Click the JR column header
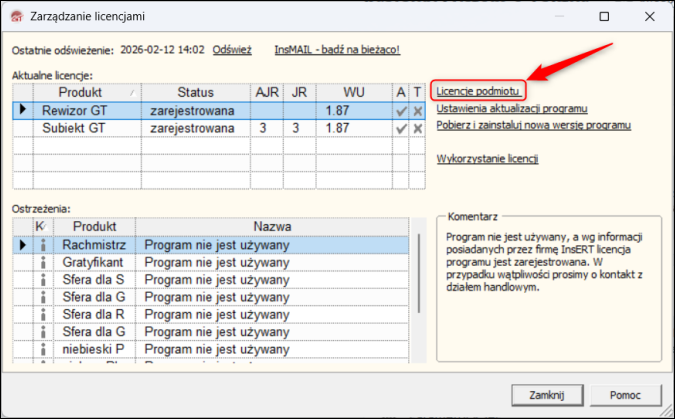675x419 pixels. click(300, 93)
